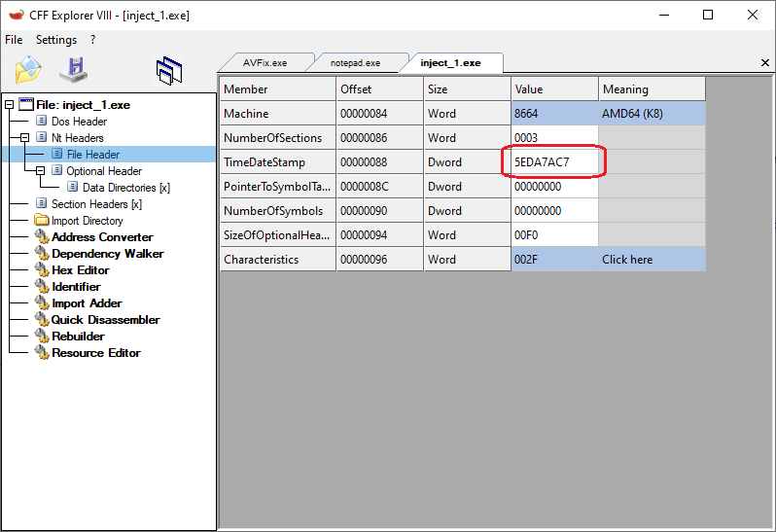
Task: Click the Member column header
Action: [x=278, y=89]
